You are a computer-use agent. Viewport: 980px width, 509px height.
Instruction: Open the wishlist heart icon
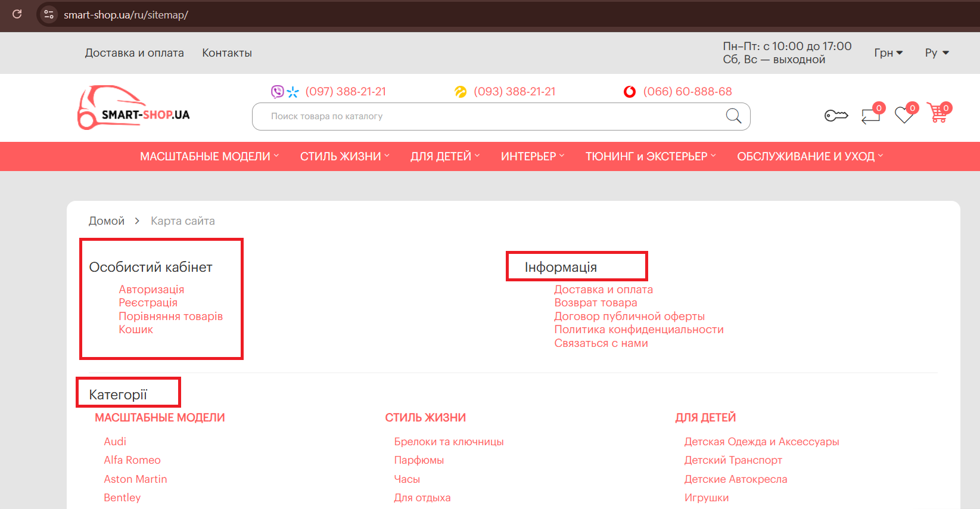(x=904, y=115)
